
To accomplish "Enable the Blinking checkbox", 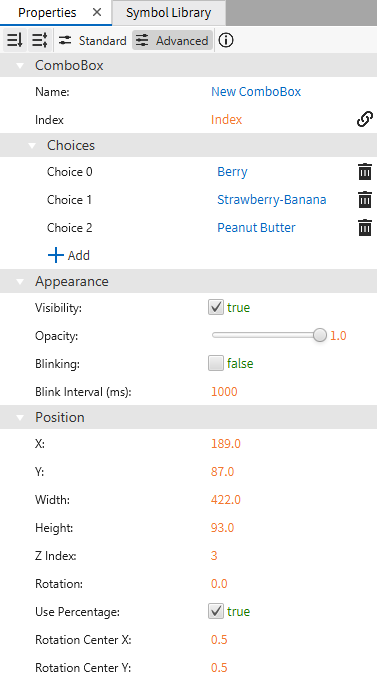I will 216,363.
